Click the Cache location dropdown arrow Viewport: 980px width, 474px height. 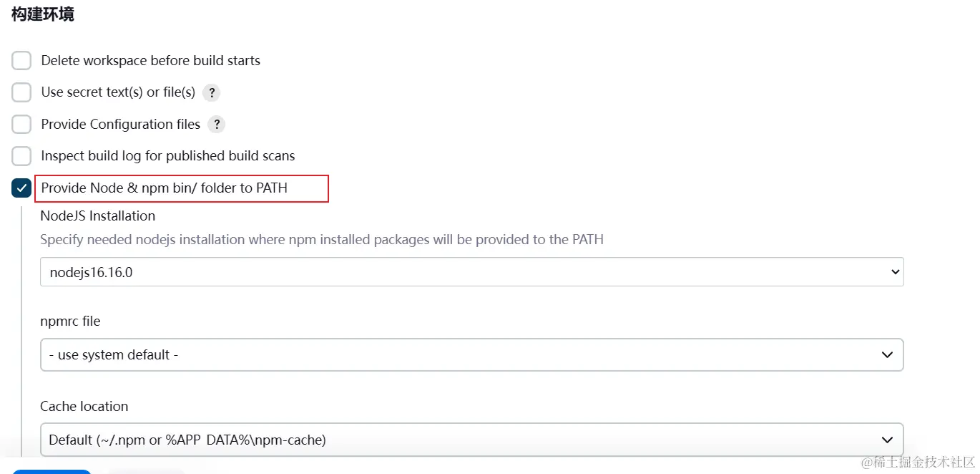click(887, 440)
